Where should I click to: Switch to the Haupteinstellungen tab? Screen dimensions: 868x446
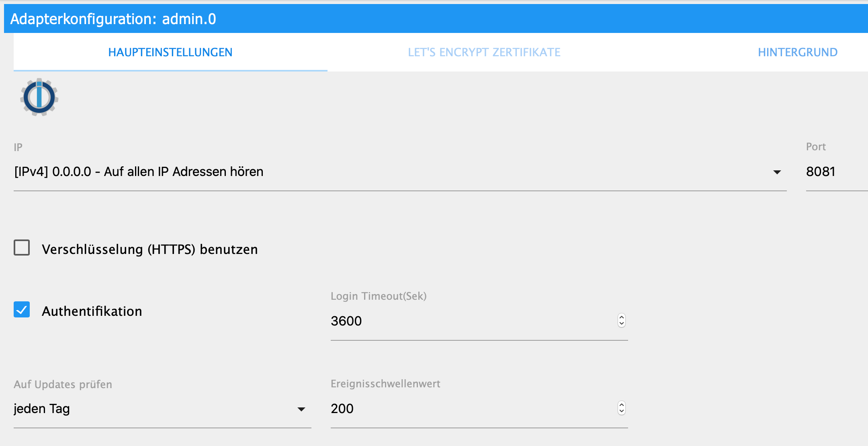[x=170, y=52]
